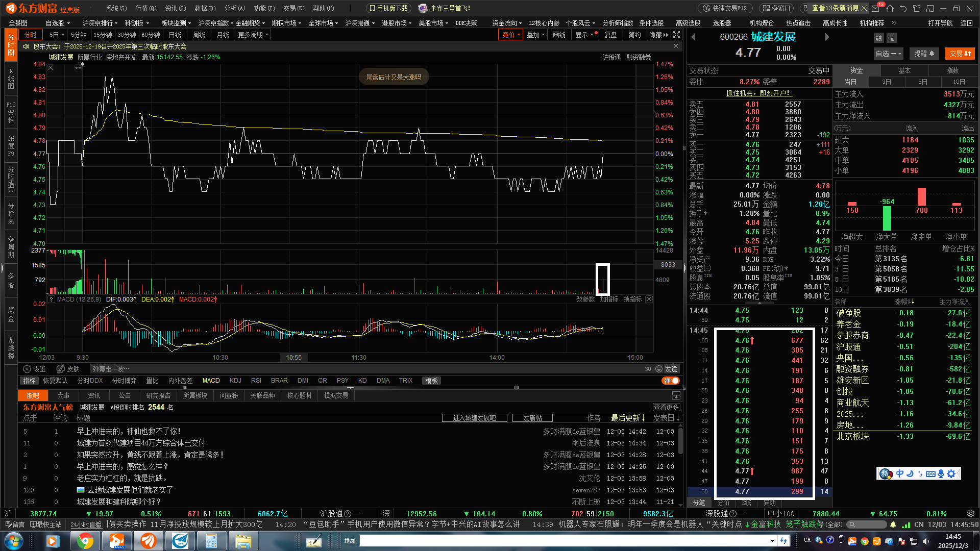Click the orange 交易 button
The height and width of the screenshot is (551, 980).
click(x=960, y=54)
